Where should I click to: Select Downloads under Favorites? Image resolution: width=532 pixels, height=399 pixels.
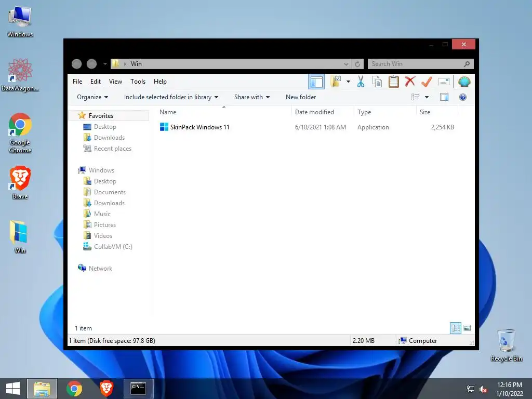[109, 137]
